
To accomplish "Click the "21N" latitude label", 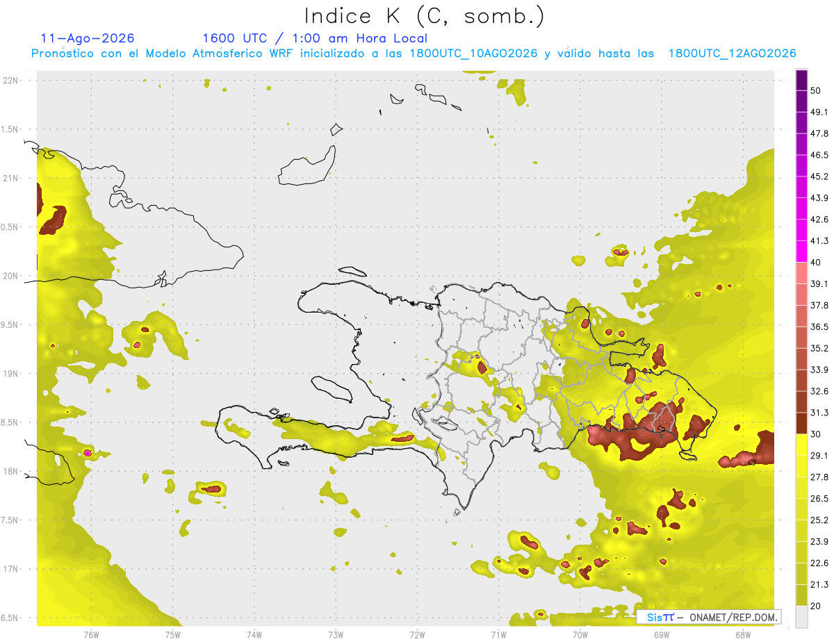I will tap(10, 179).
